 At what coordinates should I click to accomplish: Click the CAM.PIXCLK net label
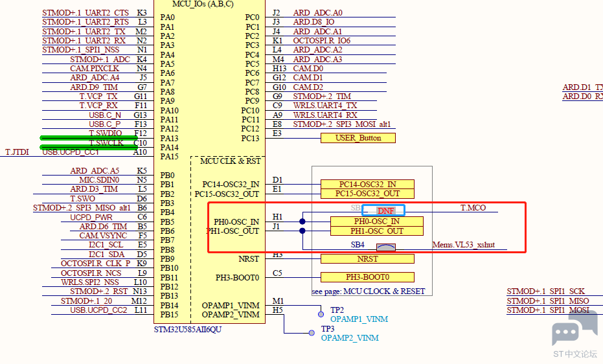click(x=95, y=69)
